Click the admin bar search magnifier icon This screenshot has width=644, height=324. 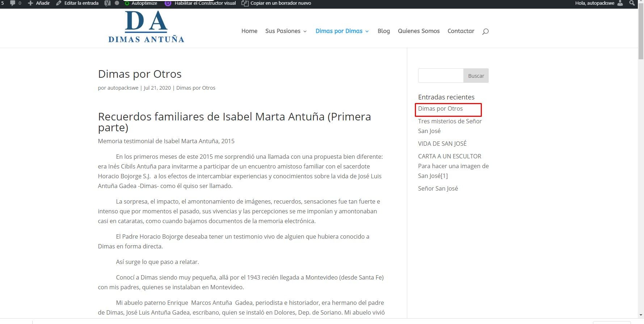[x=632, y=3]
